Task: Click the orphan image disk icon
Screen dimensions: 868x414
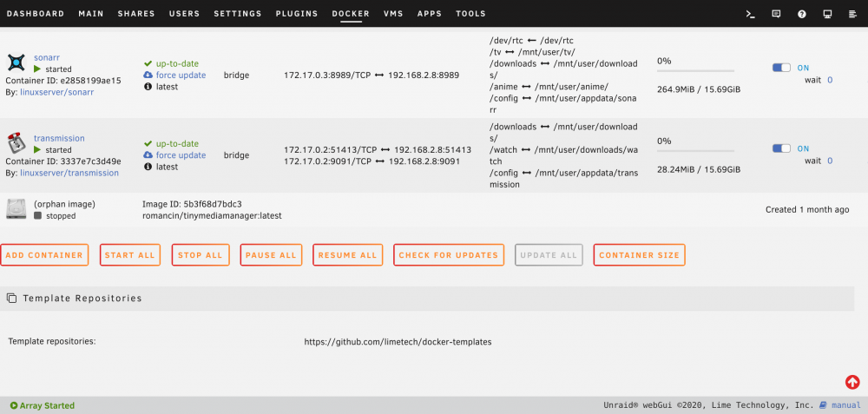Action: [x=16, y=209]
